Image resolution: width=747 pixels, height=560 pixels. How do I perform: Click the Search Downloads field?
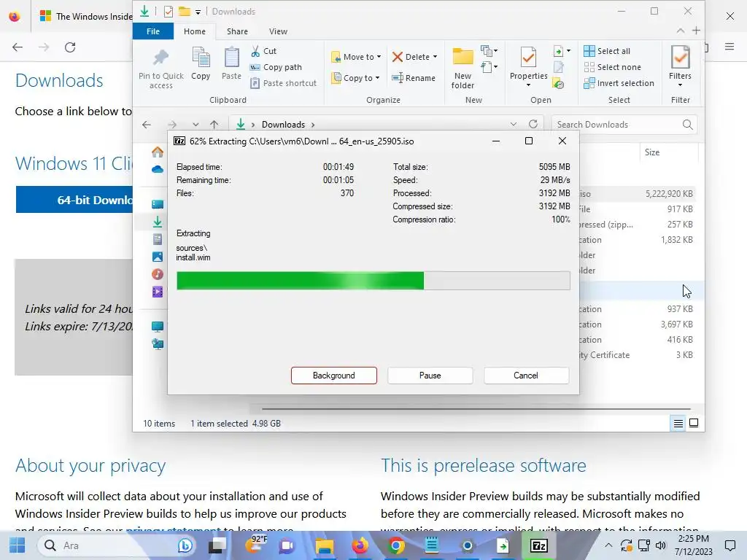[x=624, y=124]
